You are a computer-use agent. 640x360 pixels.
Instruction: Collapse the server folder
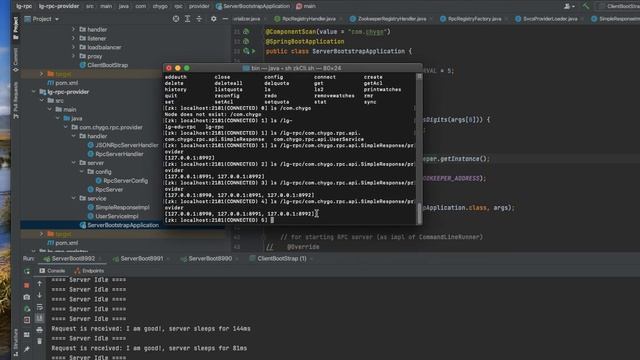click(73, 163)
